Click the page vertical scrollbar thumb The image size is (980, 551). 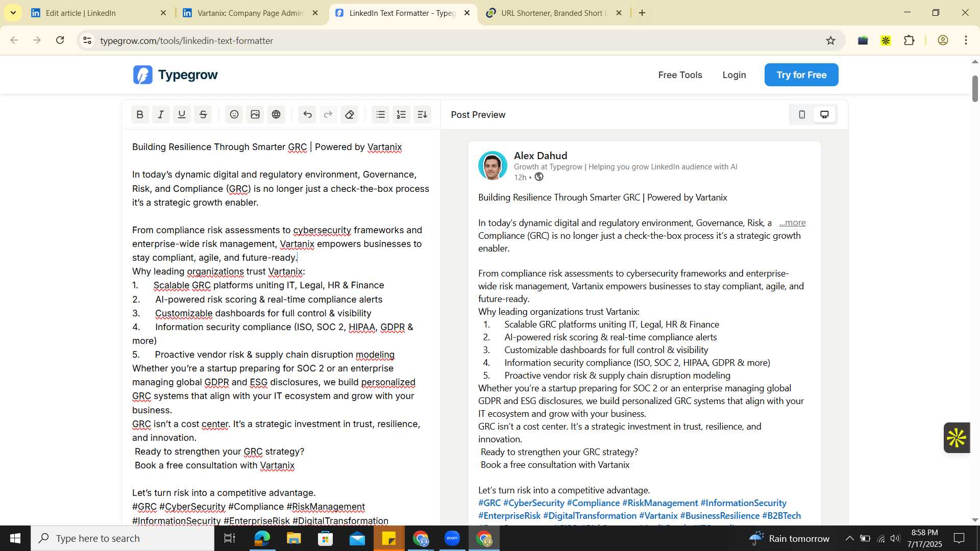[974, 89]
